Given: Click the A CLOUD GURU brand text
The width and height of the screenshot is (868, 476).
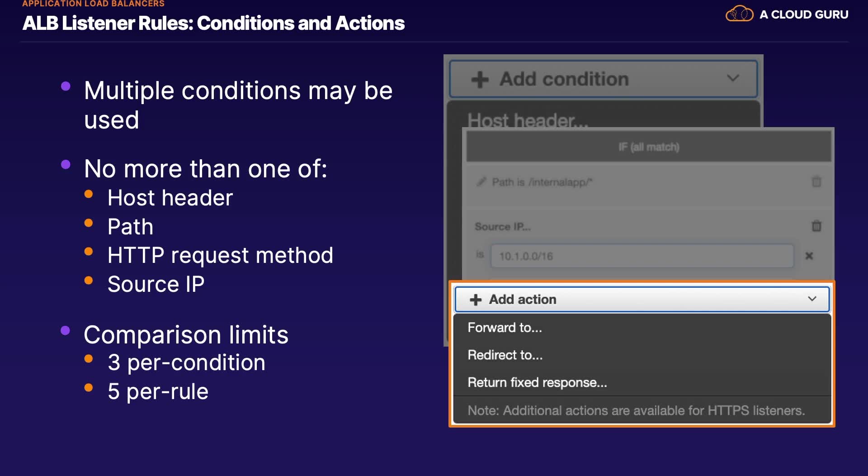Looking at the screenshot, I should point(803,14).
